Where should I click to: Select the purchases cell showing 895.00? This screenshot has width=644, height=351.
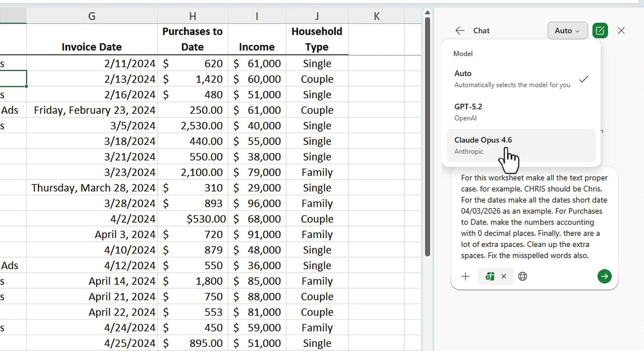pos(193,343)
